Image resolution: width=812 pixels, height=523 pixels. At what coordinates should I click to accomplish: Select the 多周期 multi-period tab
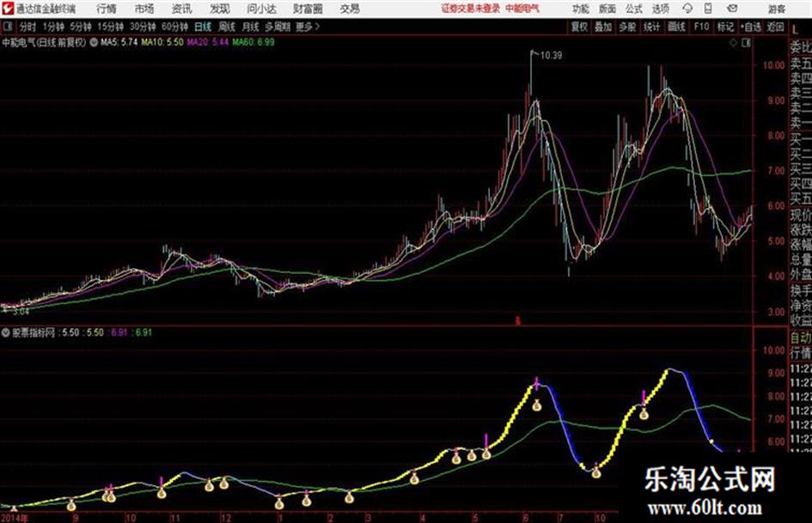point(278,27)
